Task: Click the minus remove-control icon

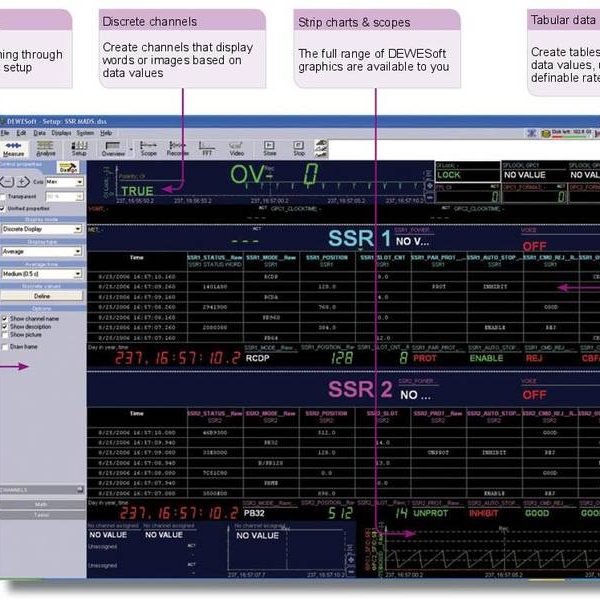Action: pos(7,182)
